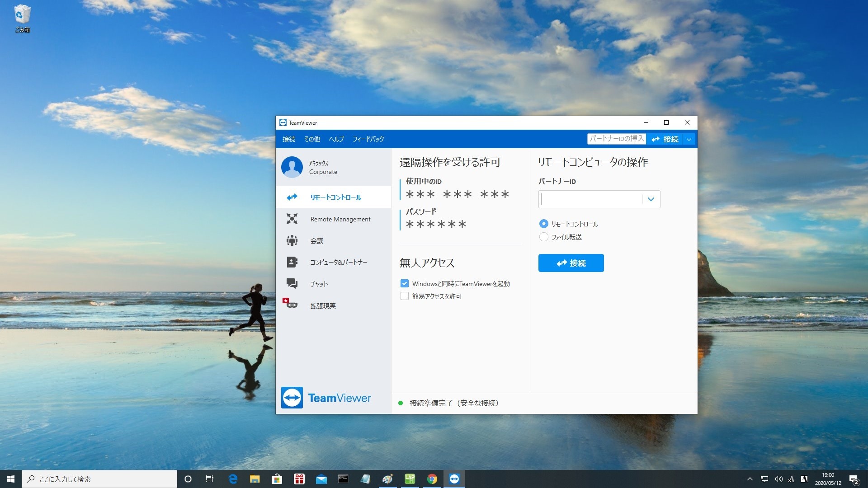868x488 pixels.
Task: Expand dropdown next to header 接続 button
Action: [x=689, y=139]
